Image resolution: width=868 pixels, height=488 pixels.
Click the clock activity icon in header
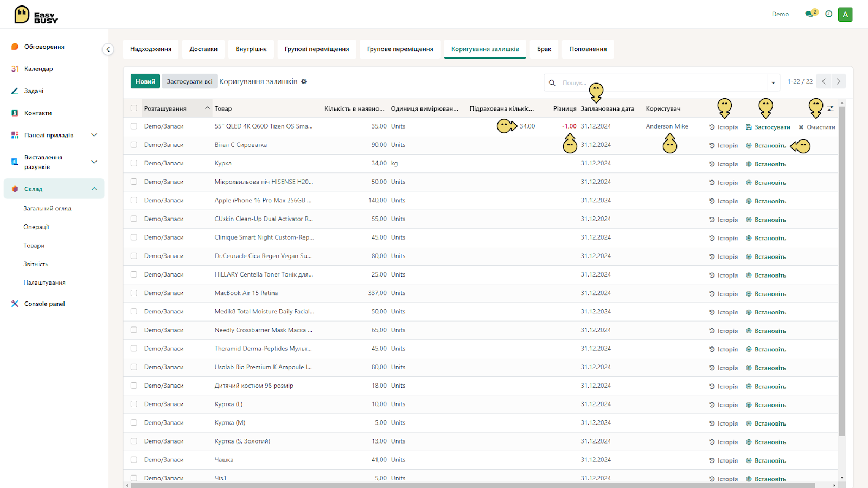(828, 14)
